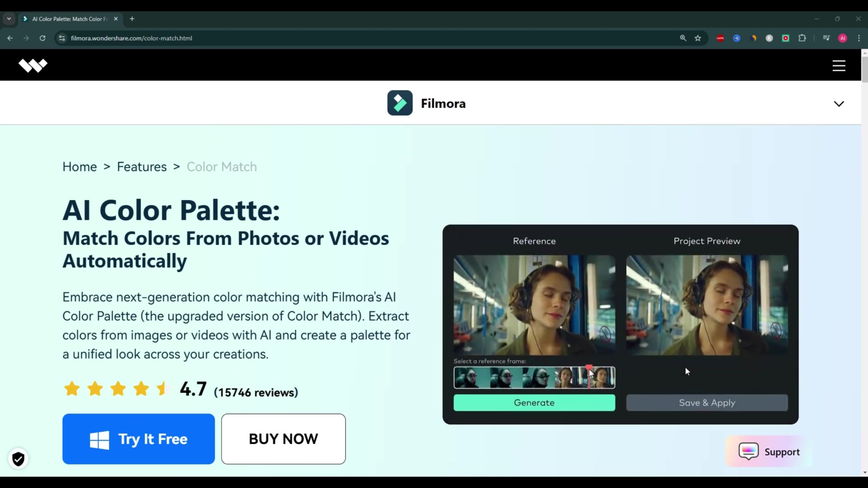
Task: Click the security shield badge icon
Action: tap(18, 459)
